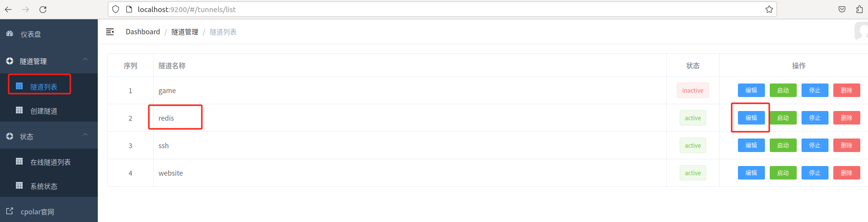Reload the page with the refresh icon
The width and height of the screenshot is (868, 222).
point(43,10)
